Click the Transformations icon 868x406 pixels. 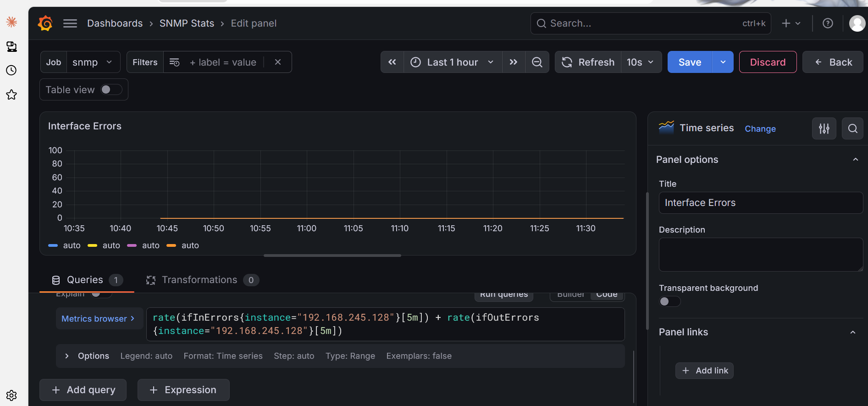click(x=151, y=280)
